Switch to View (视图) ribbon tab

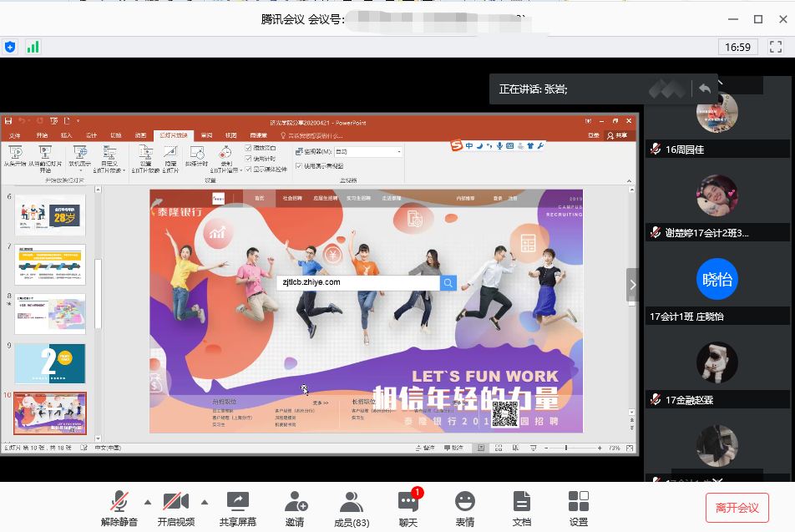point(231,135)
